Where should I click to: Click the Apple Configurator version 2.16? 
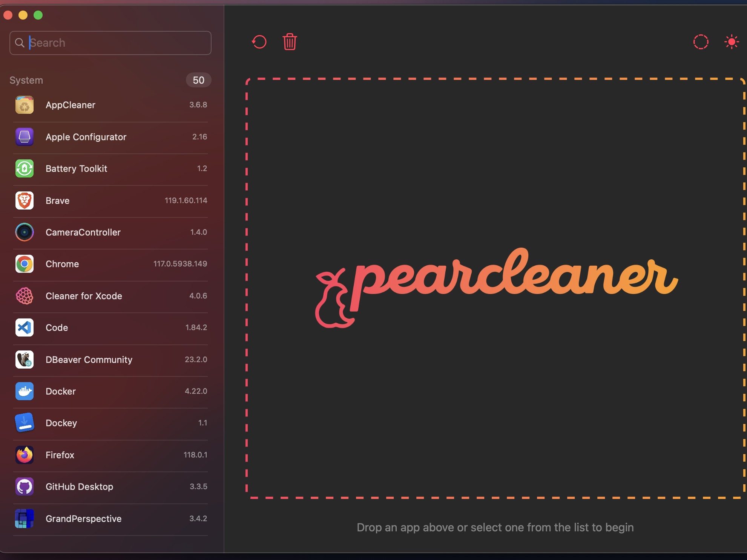[x=200, y=137]
